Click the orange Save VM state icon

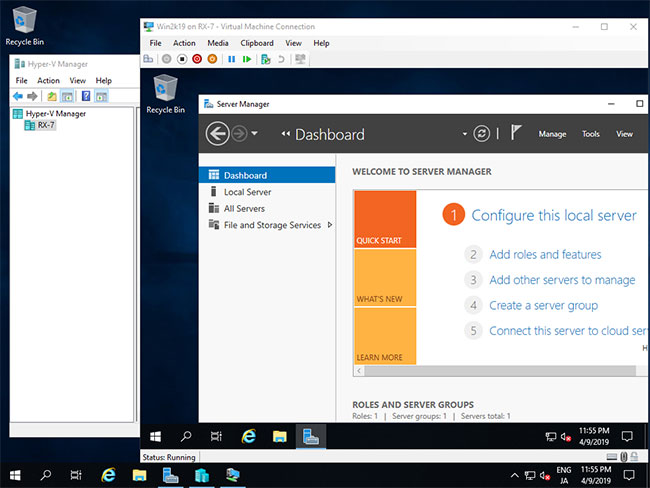click(x=212, y=59)
